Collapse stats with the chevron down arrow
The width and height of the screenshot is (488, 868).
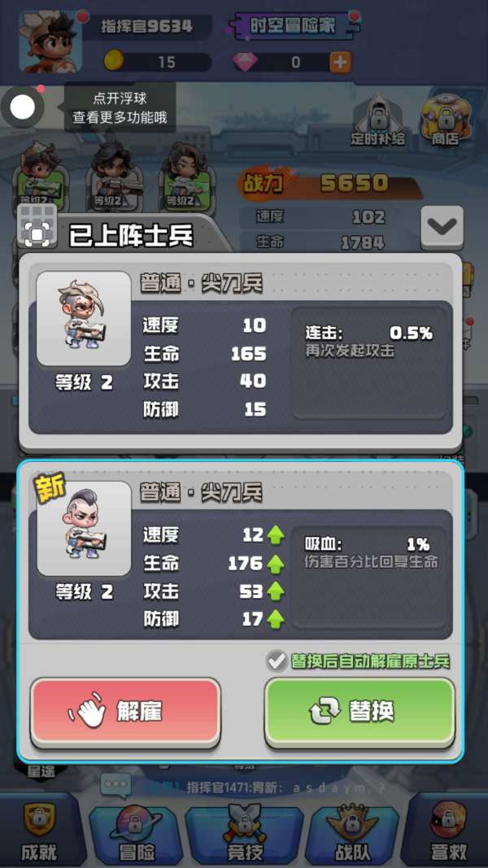tap(442, 226)
